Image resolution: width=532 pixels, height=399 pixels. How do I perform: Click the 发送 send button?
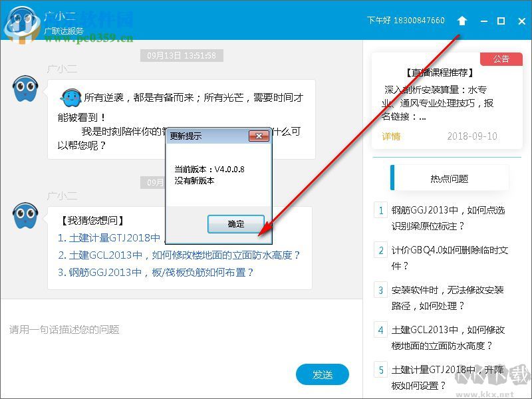[x=323, y=374]
